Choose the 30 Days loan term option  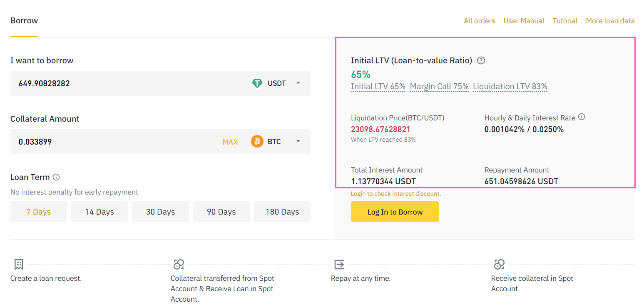coord(160,212)
